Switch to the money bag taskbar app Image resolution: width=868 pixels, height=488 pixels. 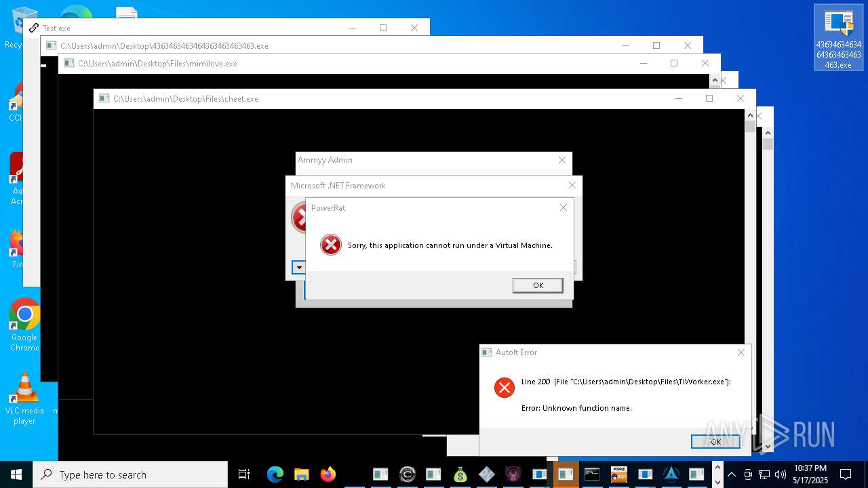point(460,474)
